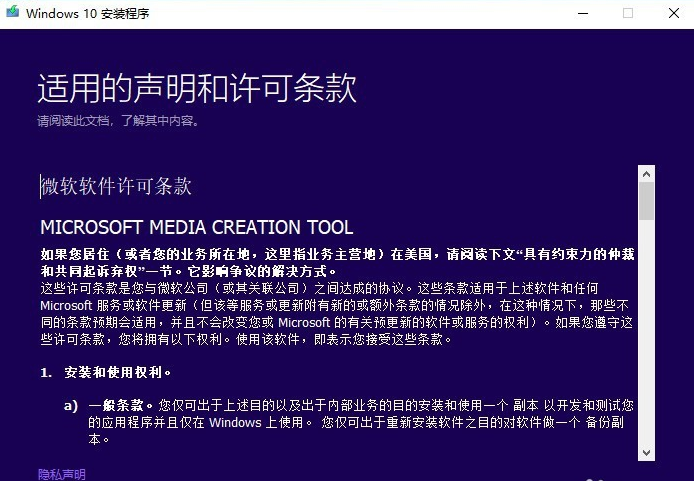Image resolution: width=694 pixels, height=481 pixels.
Task: Click the scrollbar thumb in license text
Action: [647, 201]
